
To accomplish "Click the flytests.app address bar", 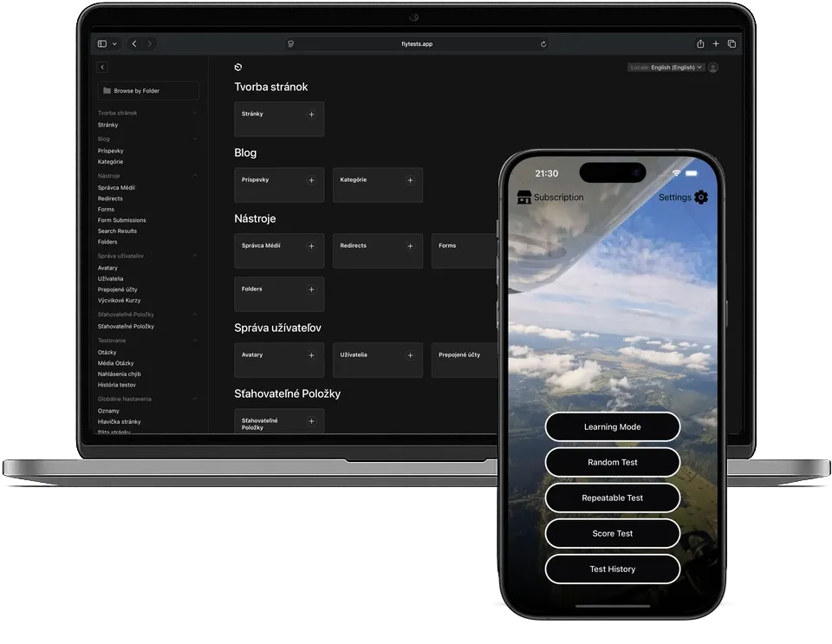I will tap(417, 43).
